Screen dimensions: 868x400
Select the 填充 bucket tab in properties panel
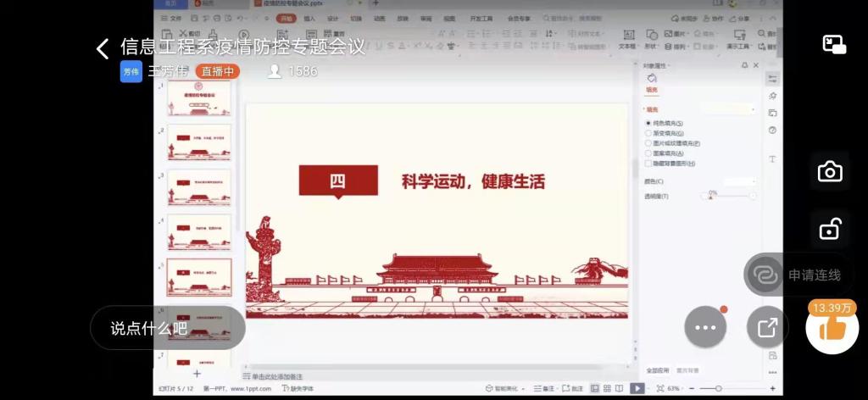click(x=652, y=84)
